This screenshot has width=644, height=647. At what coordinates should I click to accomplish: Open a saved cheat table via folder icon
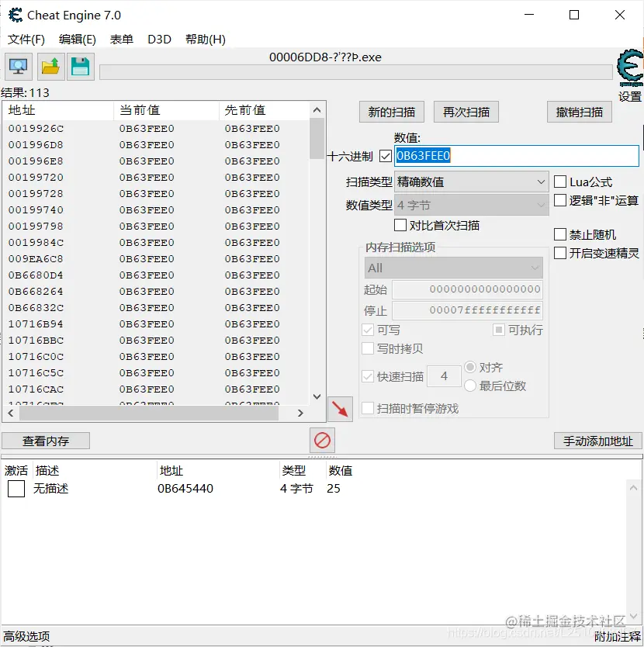[x=50, y=67]
